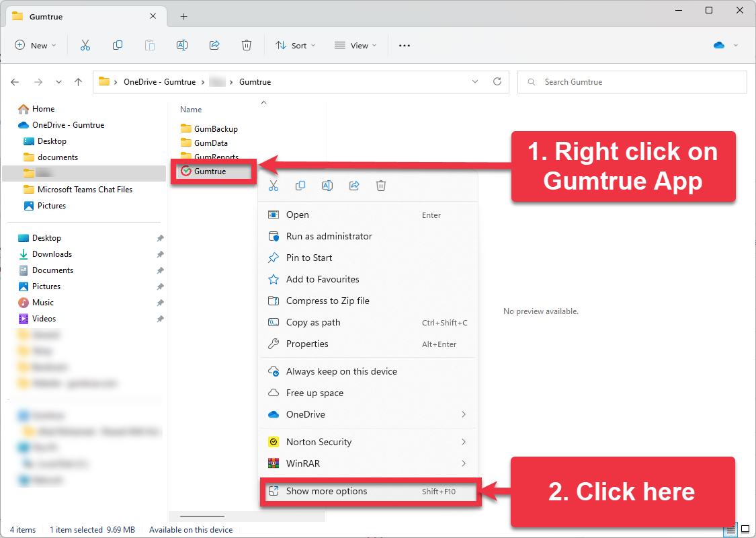
Task: Click the Gumtrue breadcrumb in the address bar
Action: (x=255, y=82)
